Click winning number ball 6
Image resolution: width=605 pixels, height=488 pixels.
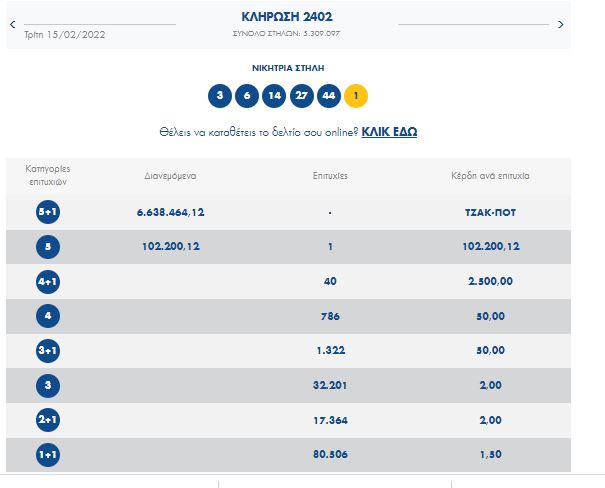click(x=247, y=96)
